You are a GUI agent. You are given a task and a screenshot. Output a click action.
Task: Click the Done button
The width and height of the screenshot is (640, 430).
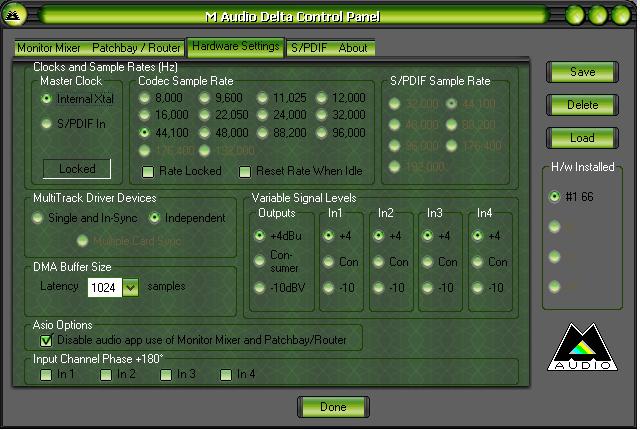pyautogui.click(x=333, y=407)
